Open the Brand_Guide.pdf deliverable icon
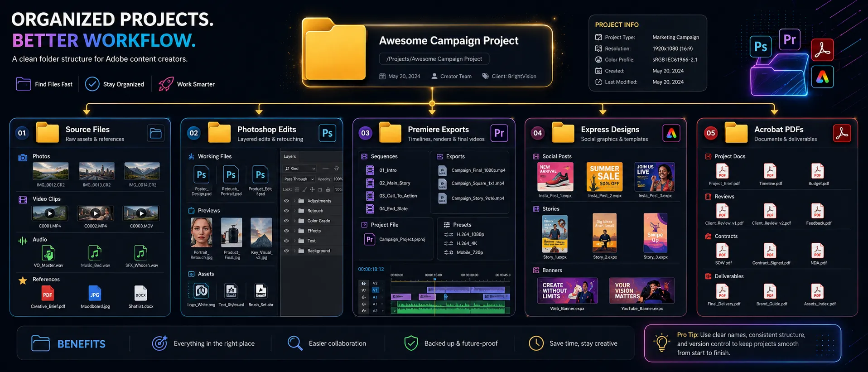 pyautogui.click(x=770, y=291)
